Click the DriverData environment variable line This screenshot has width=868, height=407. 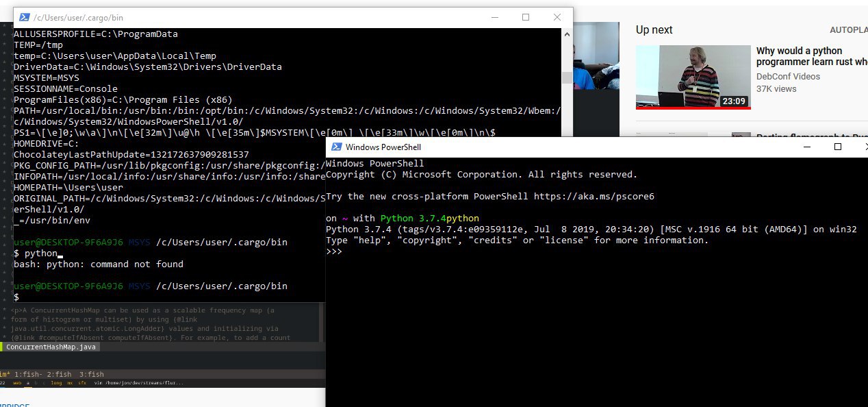pos(148,66)
